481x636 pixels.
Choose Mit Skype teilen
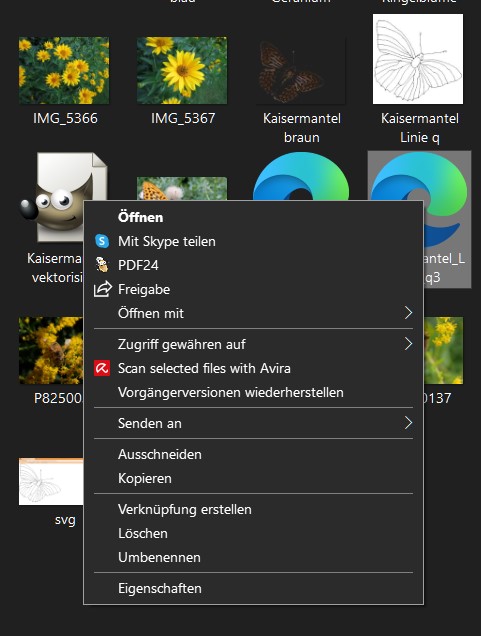pos(253,241)
